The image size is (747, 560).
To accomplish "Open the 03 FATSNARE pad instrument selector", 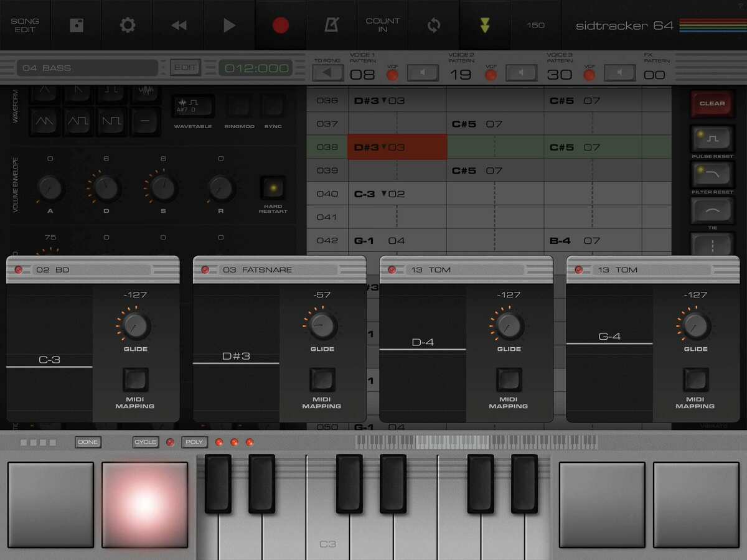I will point(278,270).
